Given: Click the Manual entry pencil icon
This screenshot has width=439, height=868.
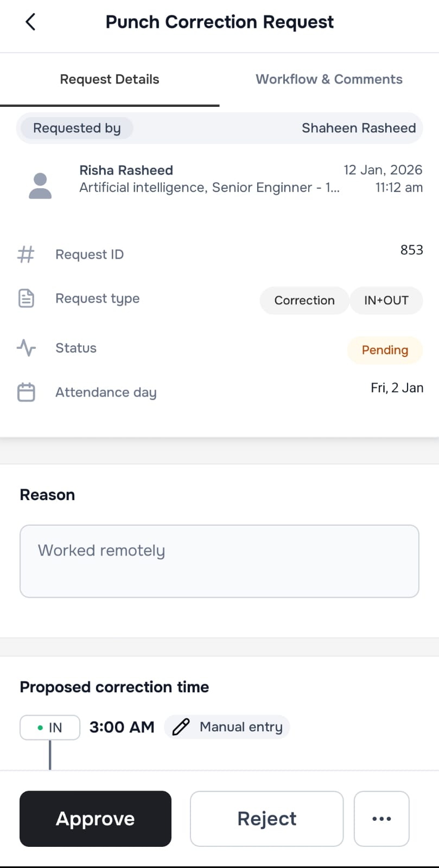Looking at the screenshot, I should pos(181,727).
